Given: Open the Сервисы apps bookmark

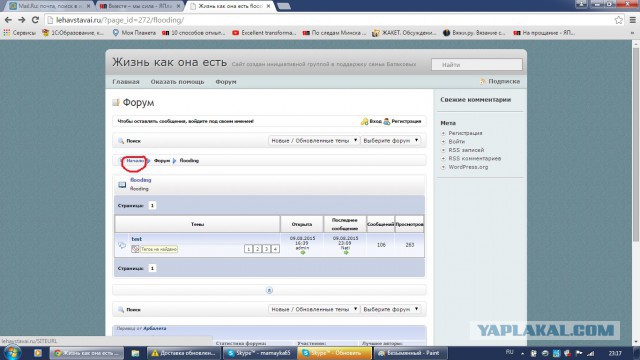Looking at the screenshot, I should coord(20,33).
